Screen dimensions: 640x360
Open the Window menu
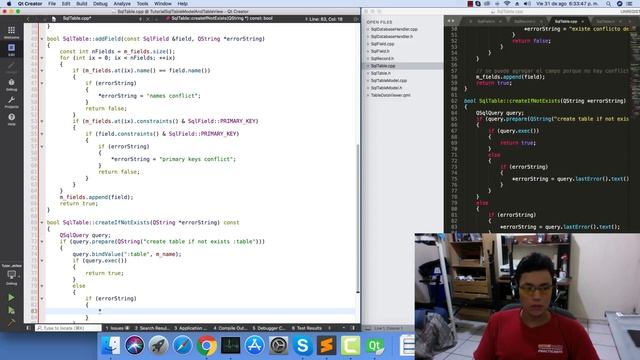(x=163, y=4)
